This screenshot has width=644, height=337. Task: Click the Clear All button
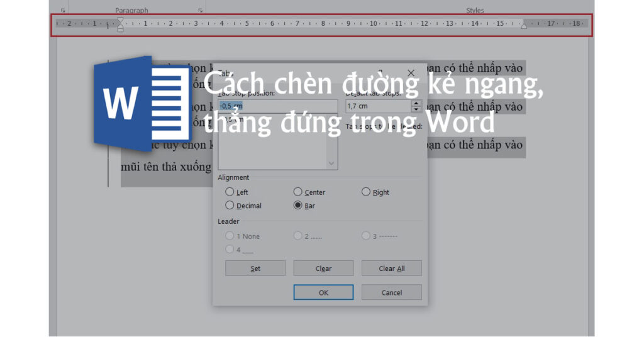391,268
